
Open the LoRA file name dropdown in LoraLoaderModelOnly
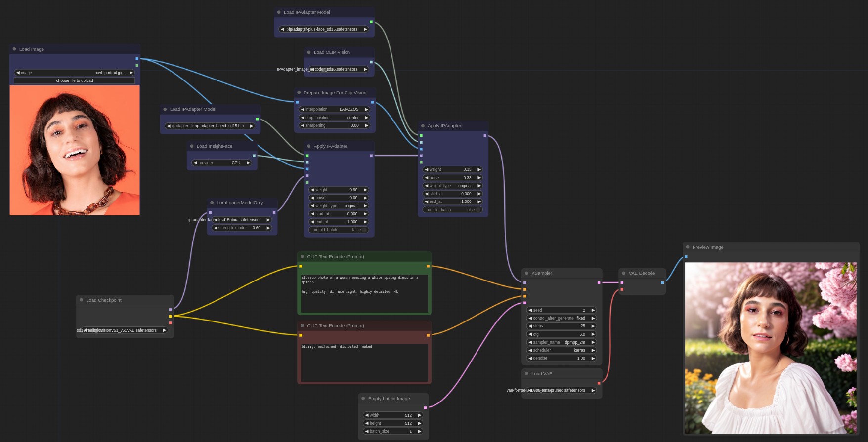pyautogui.click(x=242, y=220)
